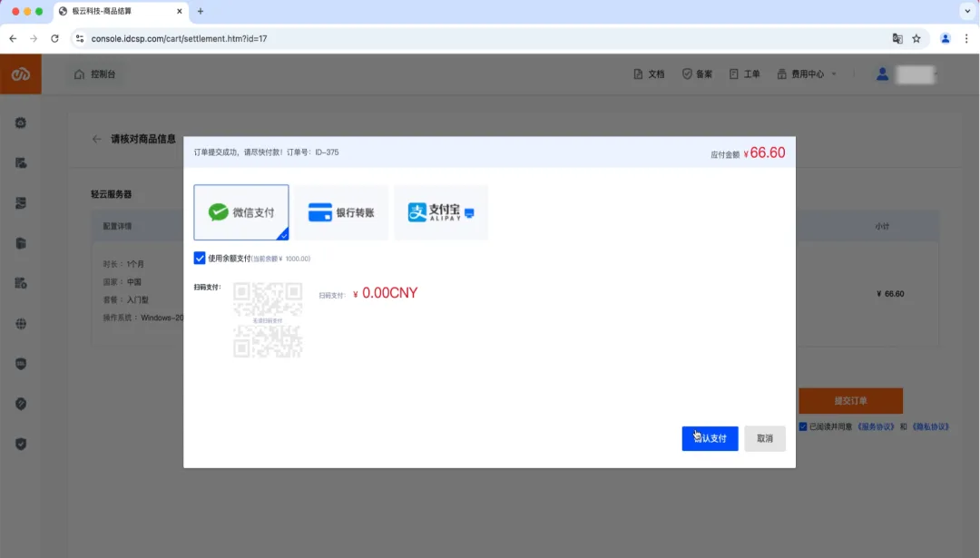This screenshot has width=980, height=558.
Task: Open the gear icon in left sidebar
Action: click(21, 123)
